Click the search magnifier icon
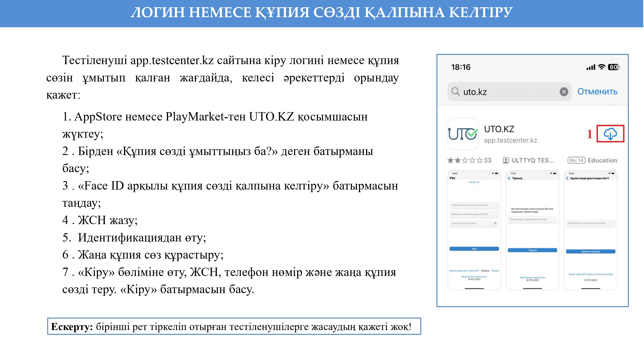The image size is (644, 362). click(455, 92)
